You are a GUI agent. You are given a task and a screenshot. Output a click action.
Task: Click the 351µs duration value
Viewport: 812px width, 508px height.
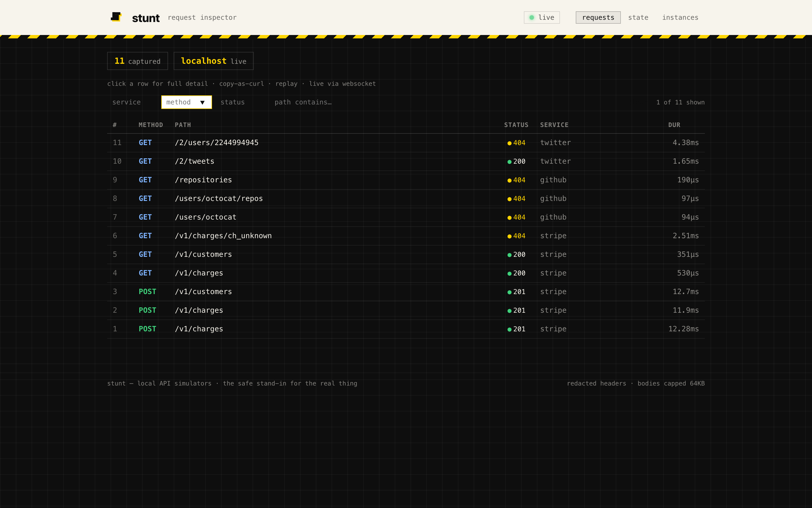point(687,254)
